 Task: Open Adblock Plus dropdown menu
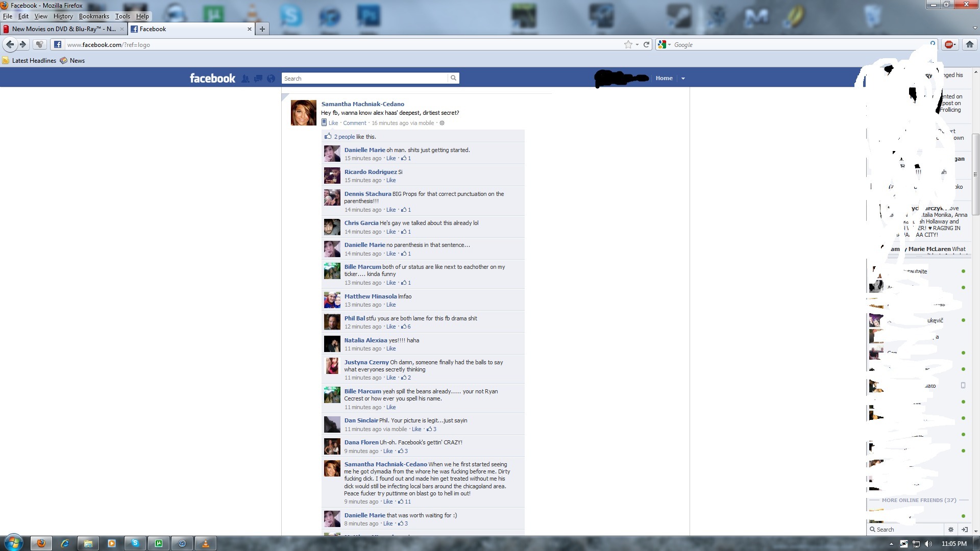(x=950, y=45)
